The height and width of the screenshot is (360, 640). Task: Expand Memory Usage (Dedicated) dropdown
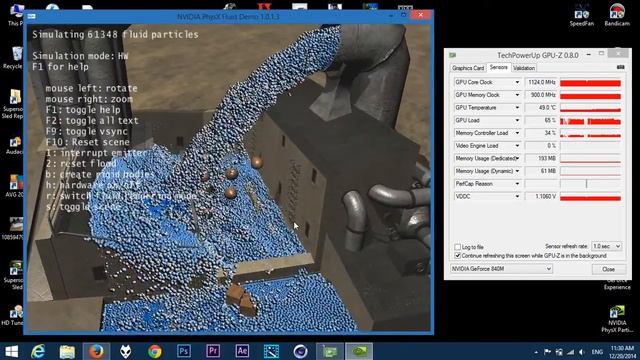(517, 158)
